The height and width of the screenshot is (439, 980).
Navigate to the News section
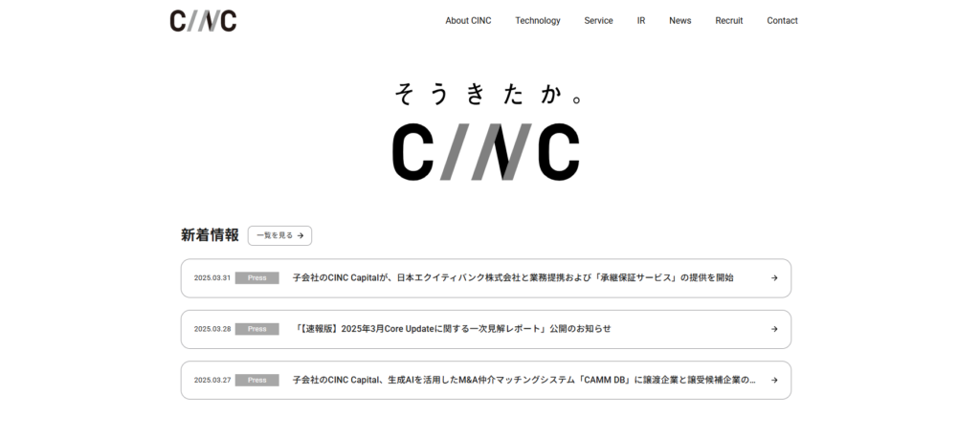tap(680, 21)
